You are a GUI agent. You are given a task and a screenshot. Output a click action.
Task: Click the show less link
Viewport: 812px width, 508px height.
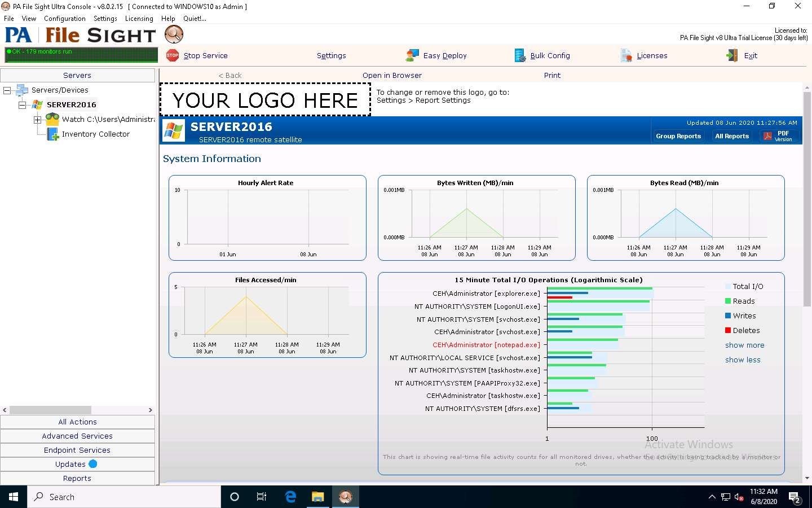click(743, 360)
